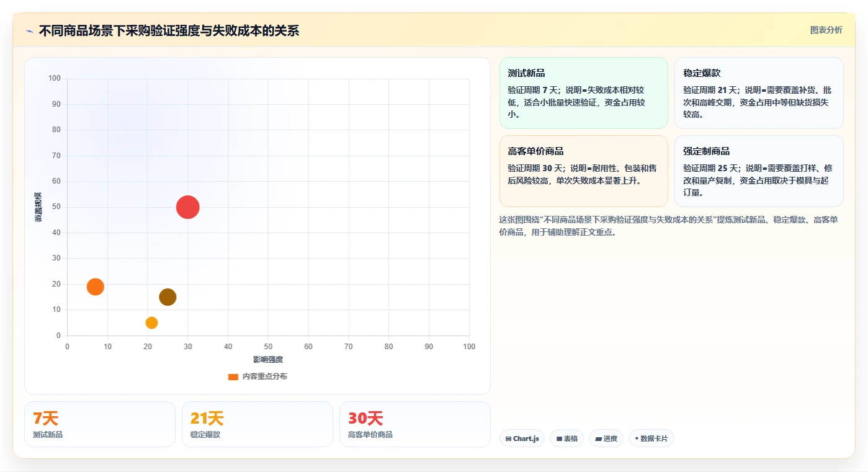Screen dimensions: 868x472
Task: Click the small yellow bubble at intensity 21
Action: (x=151, y=323)
